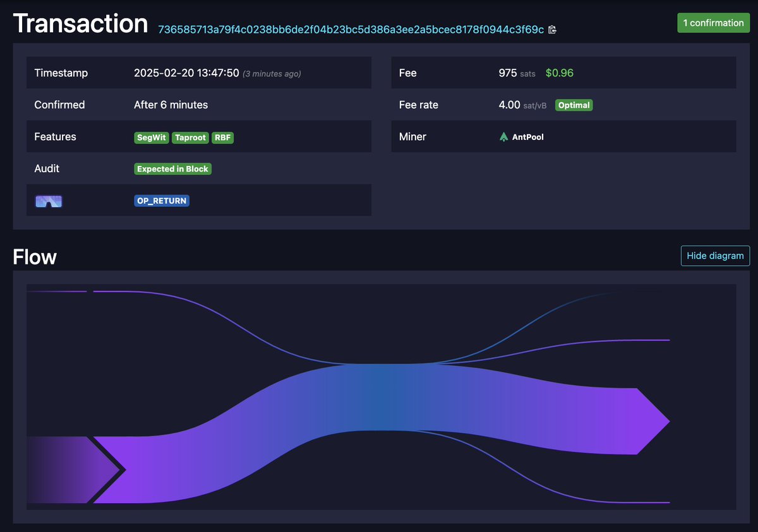Click the Optimal fee rate badge

tap(574, 105)
